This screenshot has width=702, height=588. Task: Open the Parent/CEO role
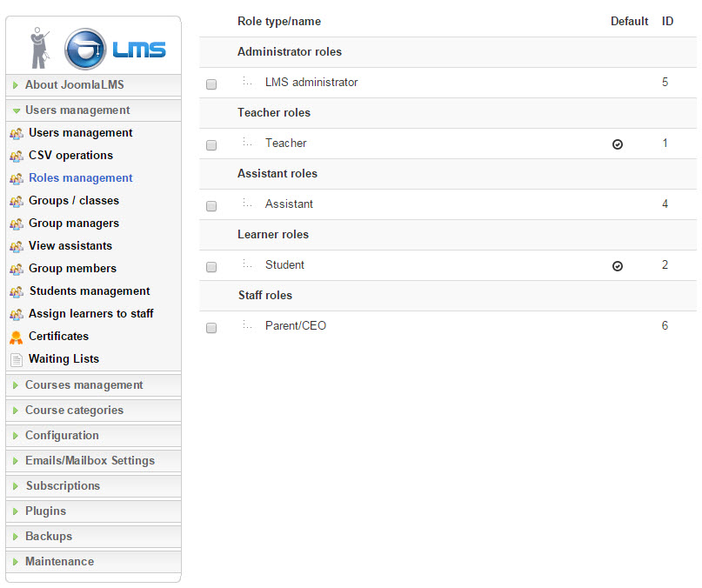coord(296,326)
